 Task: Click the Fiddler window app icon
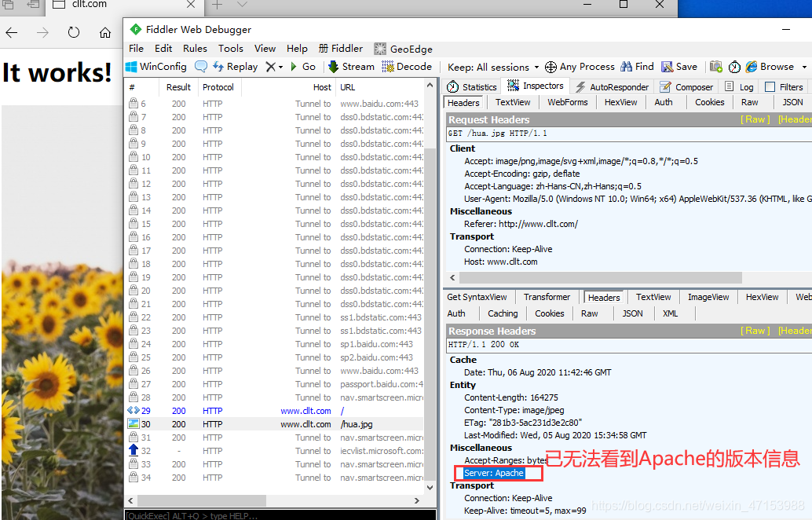[136, 29]
